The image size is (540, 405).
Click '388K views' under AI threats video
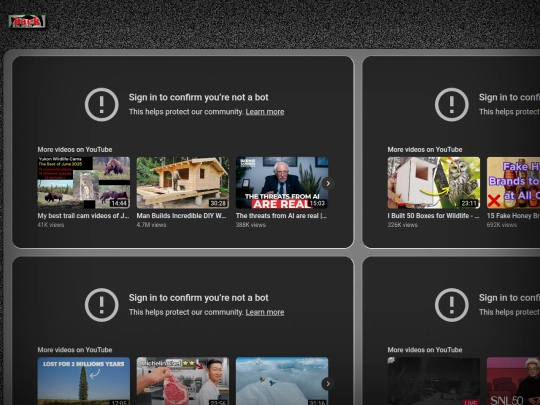click(x=251, y=225)
